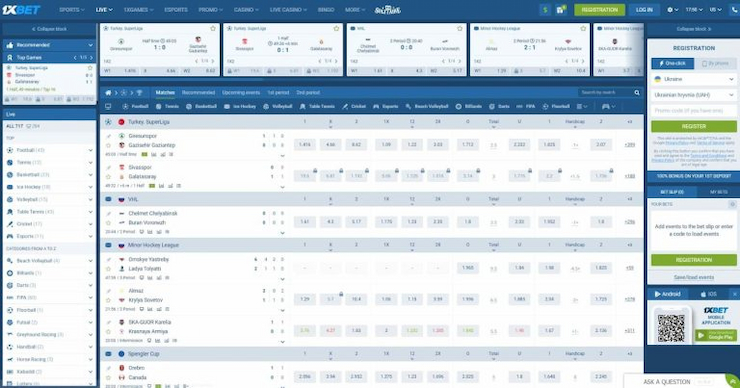Click next arrow in Top Games slider
This screenshot has width=740, height=388.
(x=91, y=58)
